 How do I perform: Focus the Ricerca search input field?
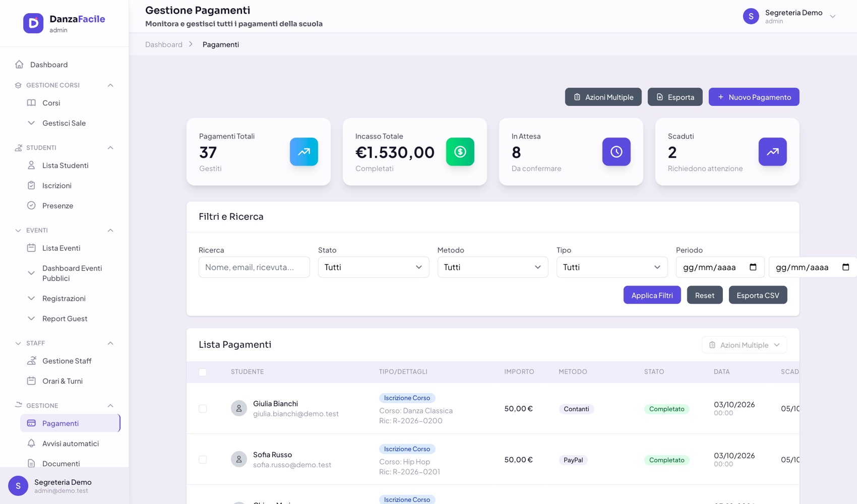[x=254, y=267]
